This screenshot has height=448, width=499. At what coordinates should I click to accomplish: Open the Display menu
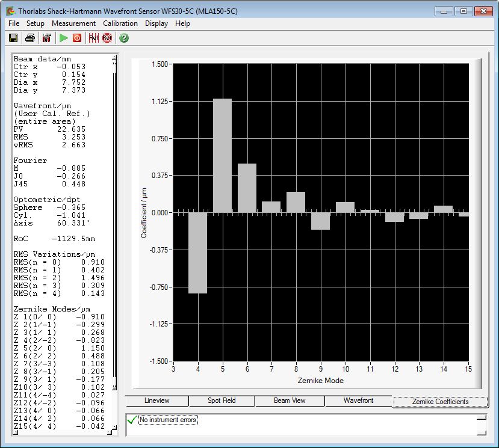click(x=157, y=23)
